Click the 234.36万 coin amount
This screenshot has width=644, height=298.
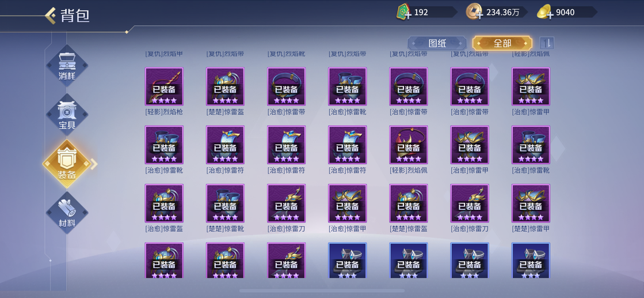(503, 12)
